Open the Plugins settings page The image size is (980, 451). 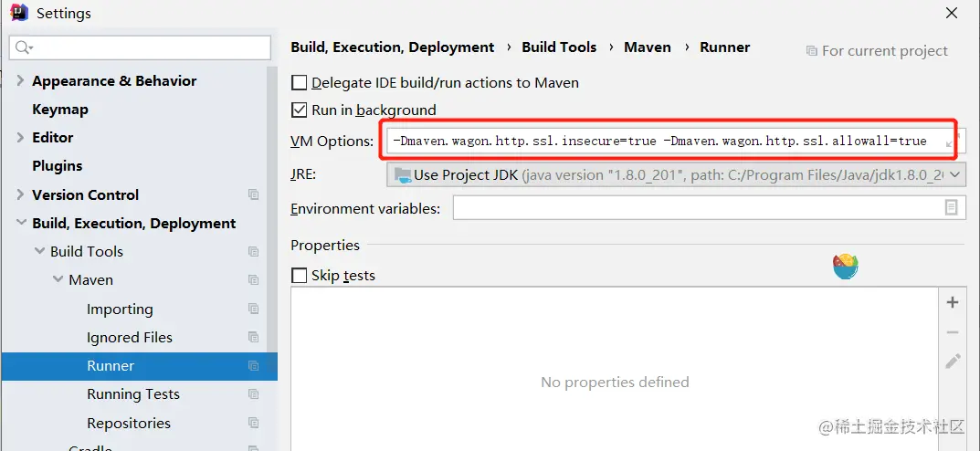click(58, 166)
